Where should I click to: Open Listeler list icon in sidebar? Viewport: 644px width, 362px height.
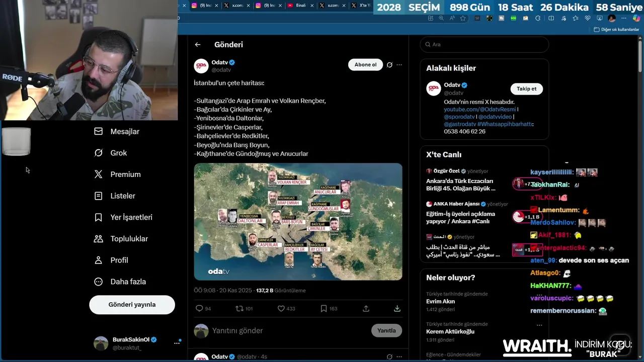click(x=99, y=196)
